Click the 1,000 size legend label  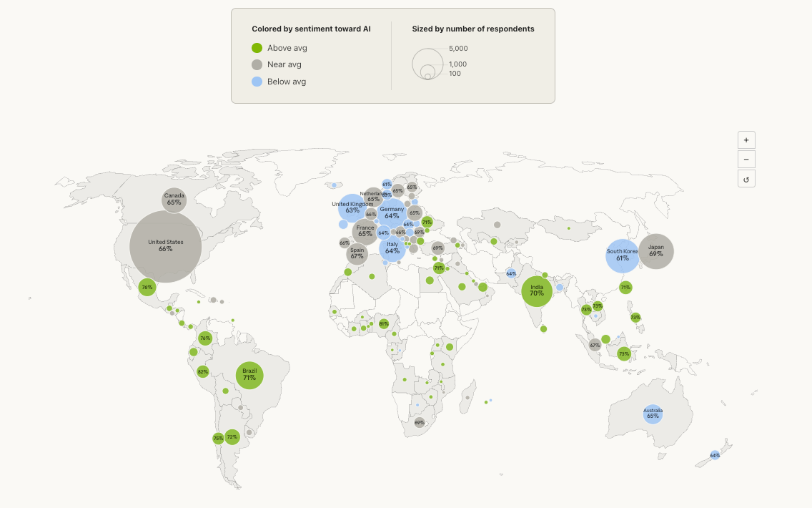(457, 64)
